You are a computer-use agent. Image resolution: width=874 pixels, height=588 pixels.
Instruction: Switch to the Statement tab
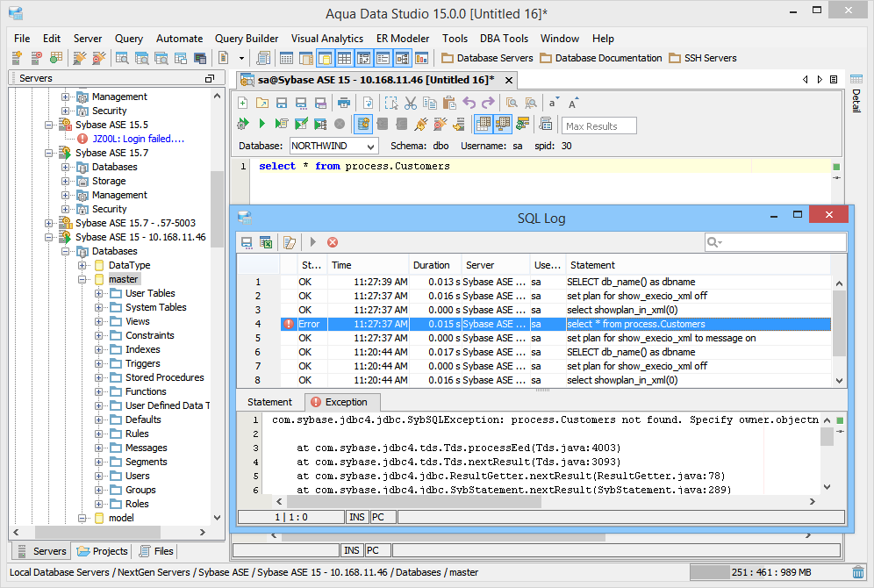click(269, 402)
